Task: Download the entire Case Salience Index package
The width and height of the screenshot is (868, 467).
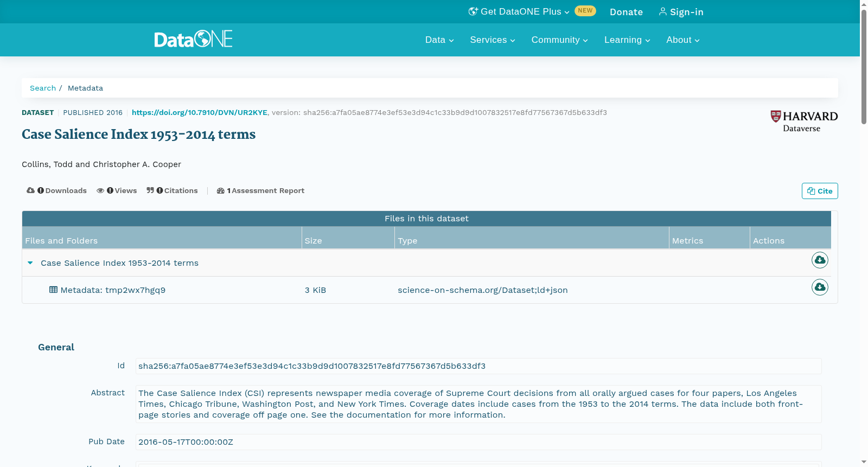Action: click(x=820, y=260)
